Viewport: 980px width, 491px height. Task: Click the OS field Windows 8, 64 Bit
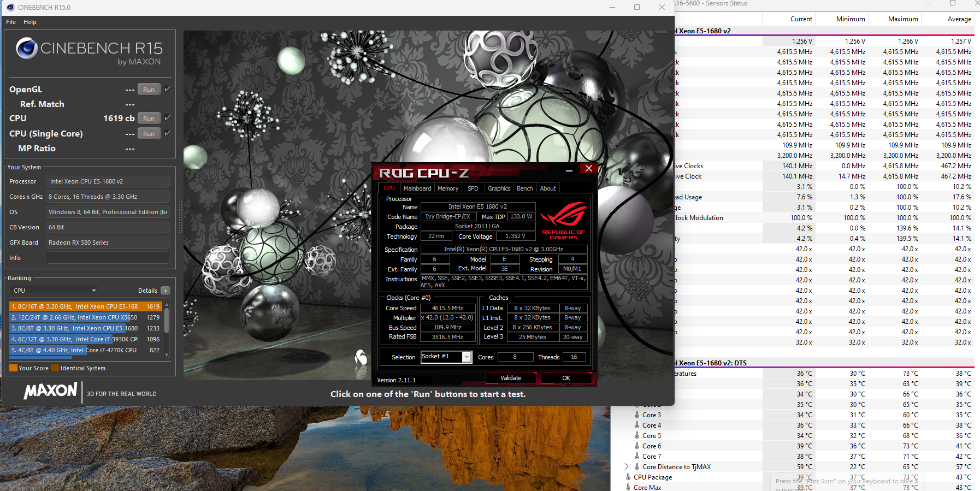pos(108,212)
